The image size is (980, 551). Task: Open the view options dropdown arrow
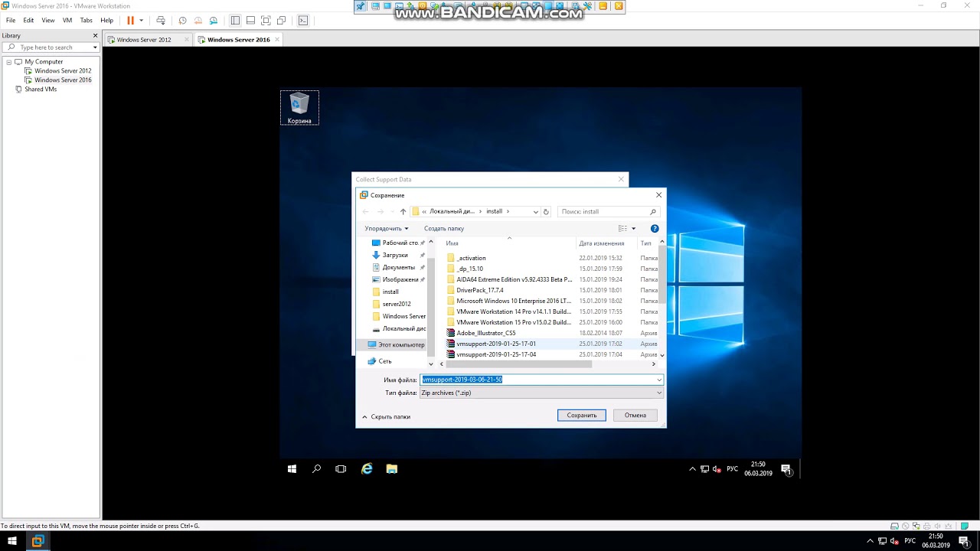click(633, 228)
